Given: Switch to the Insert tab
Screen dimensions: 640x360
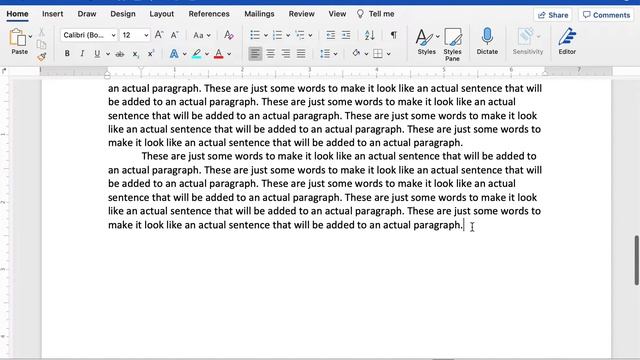Looking at the screenshot, I should point(53,14).
